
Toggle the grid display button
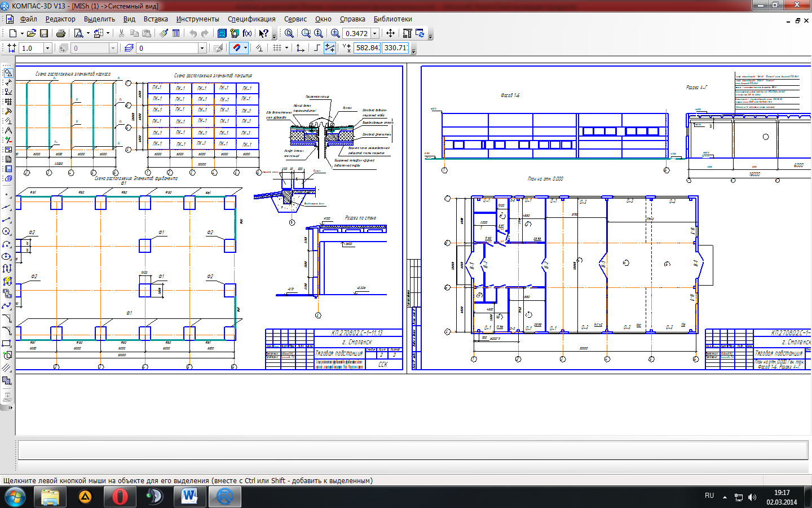coord(277,48)
